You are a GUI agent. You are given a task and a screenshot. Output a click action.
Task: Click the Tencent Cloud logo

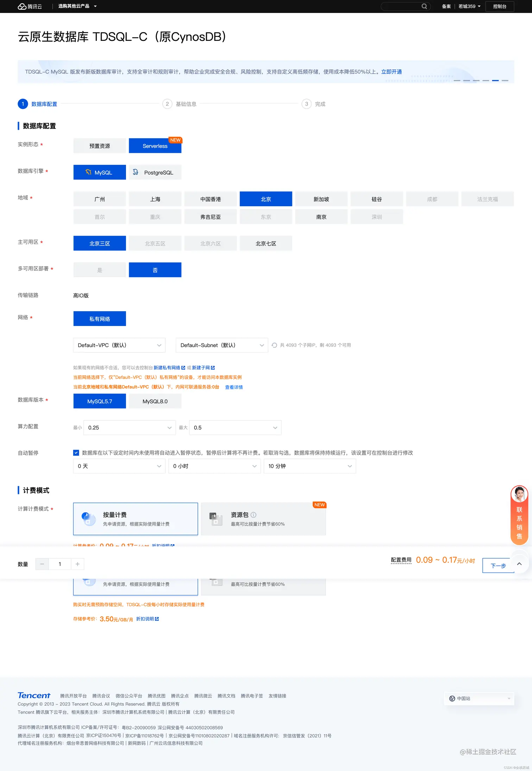[30, 6]
